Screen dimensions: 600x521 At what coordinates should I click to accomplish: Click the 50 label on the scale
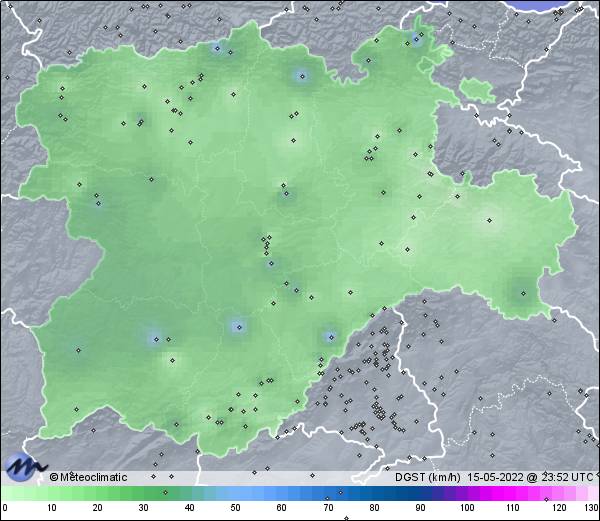click(x=235, y=508)
